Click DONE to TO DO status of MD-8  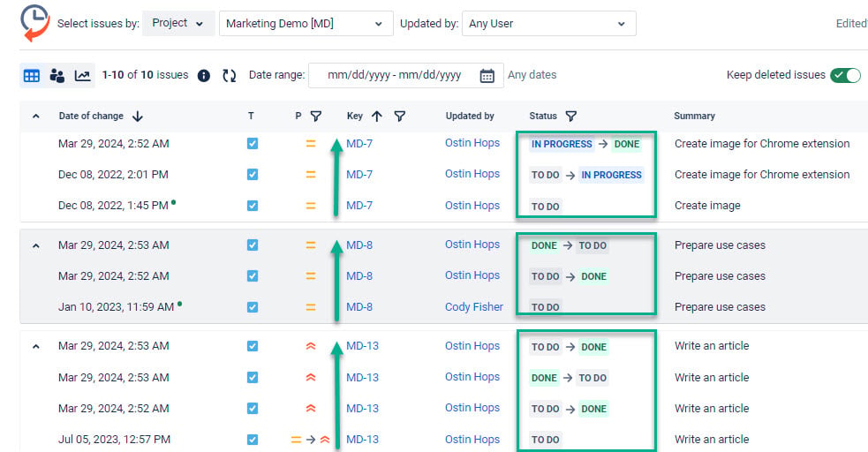pyautogui.click(x=569, y=245)
